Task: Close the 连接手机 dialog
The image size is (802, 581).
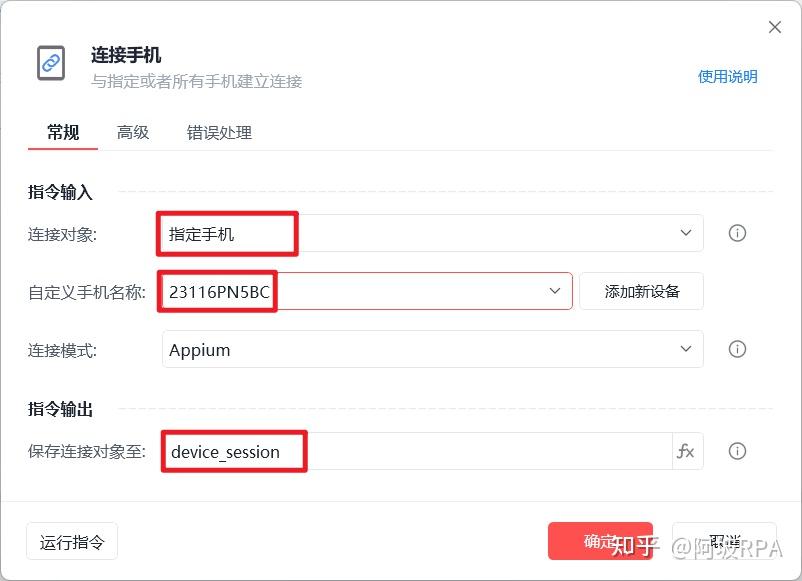Action: tap(775, 27)
